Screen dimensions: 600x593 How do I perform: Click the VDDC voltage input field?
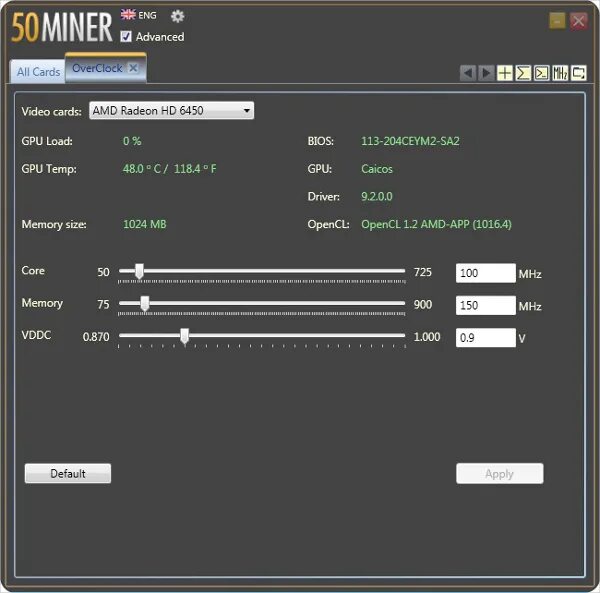coord(486,338)
